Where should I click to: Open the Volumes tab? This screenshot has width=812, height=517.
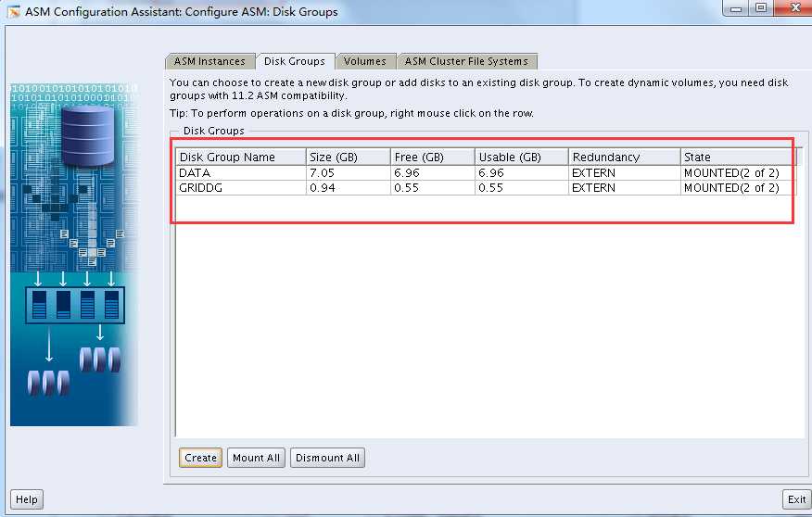click(x=365, y=61)
